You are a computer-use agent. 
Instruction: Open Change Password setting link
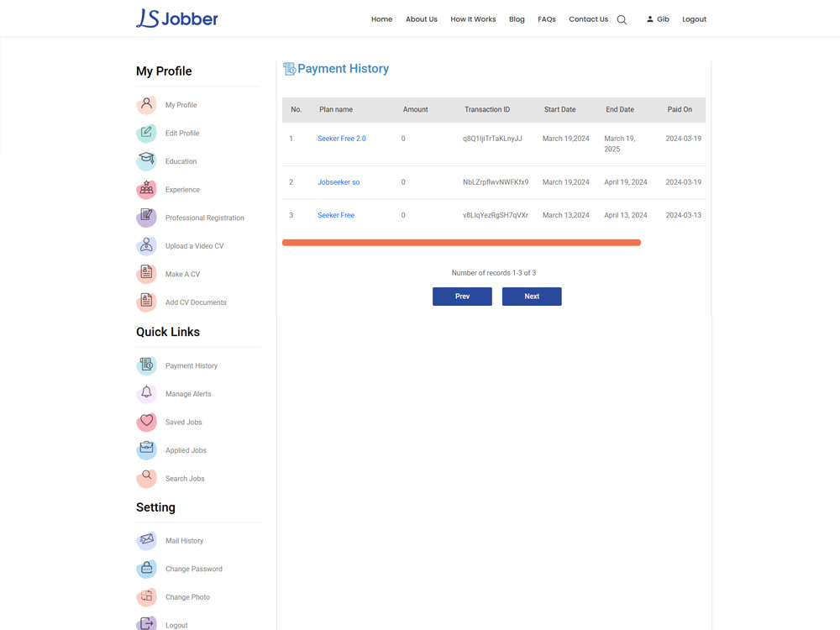194,569
